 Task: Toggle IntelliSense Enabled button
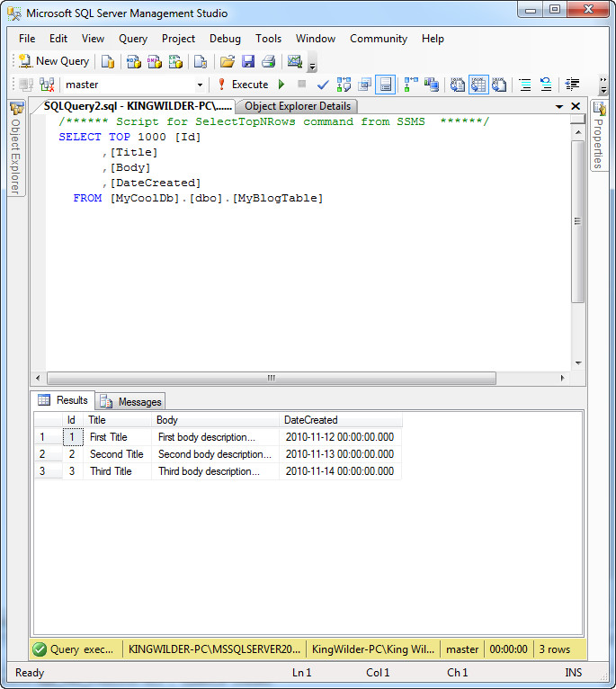click(x=385, y=85)
